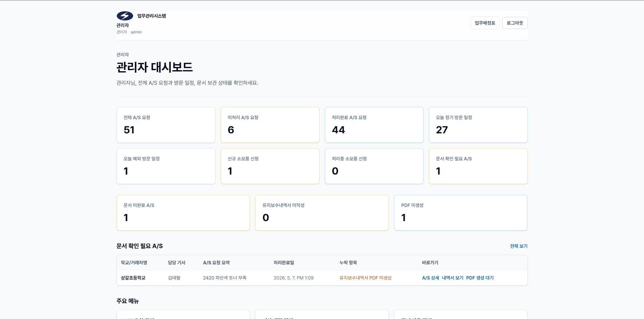
Task: Open the 미처리 A/S 요청 card
Action: point(270,125)
